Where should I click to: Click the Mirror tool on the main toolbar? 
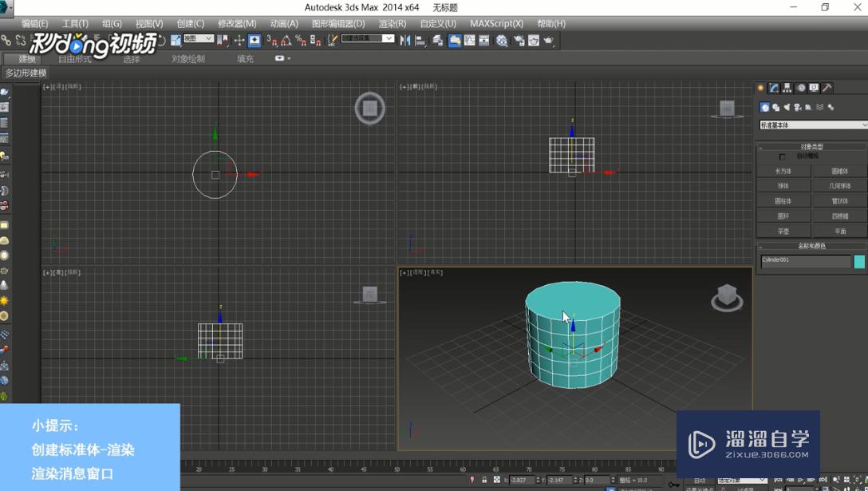(405, 40)
